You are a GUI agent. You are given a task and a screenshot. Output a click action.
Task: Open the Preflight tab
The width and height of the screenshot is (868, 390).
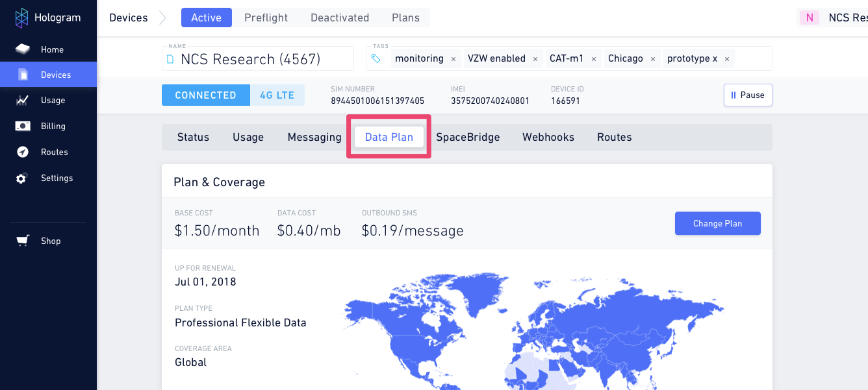click(x=266, y=18)
